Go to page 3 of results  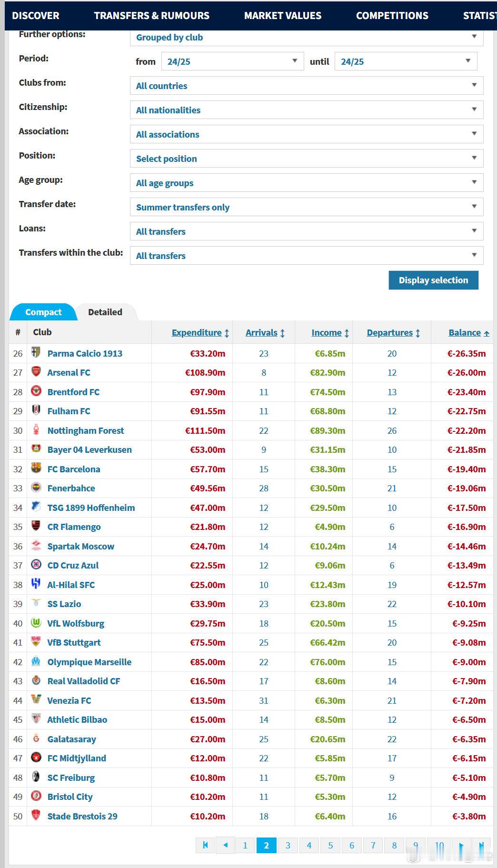[x=288, y=845]
